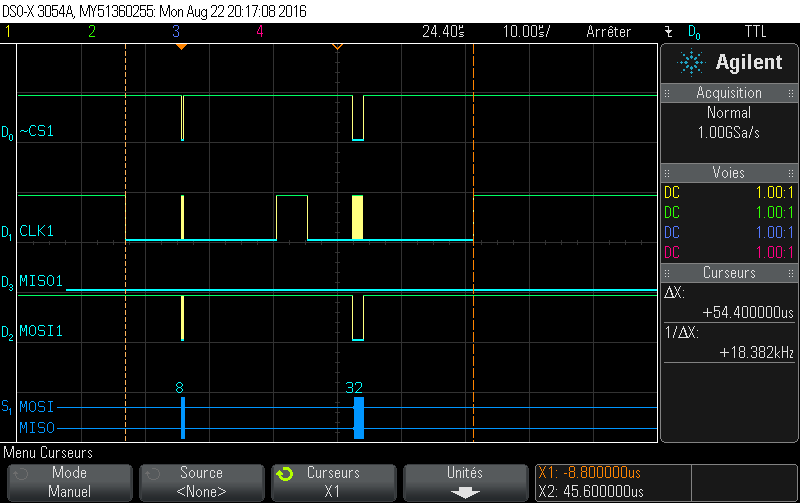Click the decoded packet labeled 32
This screenshot has width=800, height=503.
[x=359, y=418]
